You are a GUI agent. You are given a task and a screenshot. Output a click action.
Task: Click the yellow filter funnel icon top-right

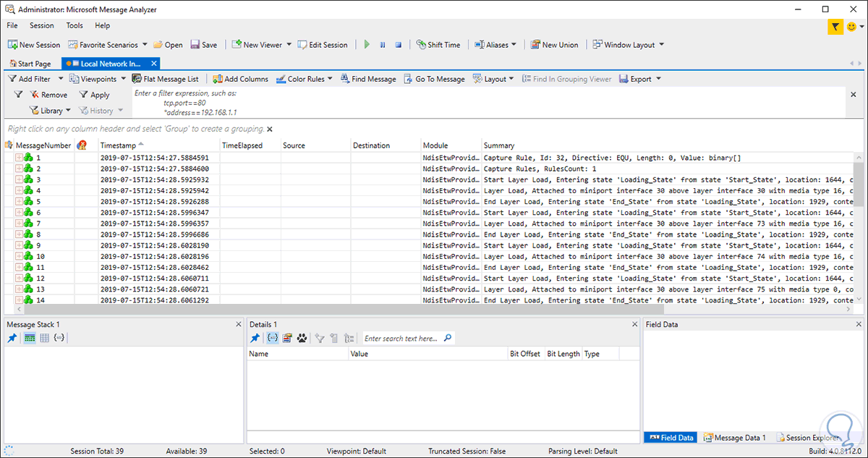coord(835,27)
